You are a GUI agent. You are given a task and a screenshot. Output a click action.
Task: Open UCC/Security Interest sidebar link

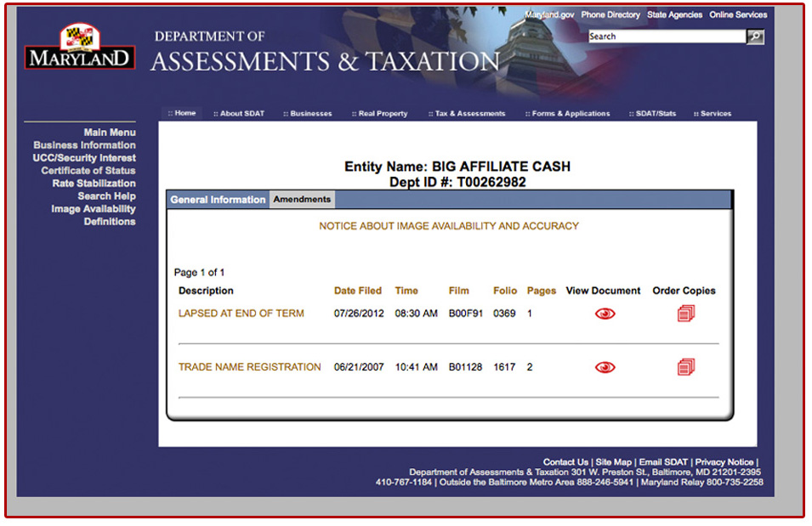(x=84, y=158)
